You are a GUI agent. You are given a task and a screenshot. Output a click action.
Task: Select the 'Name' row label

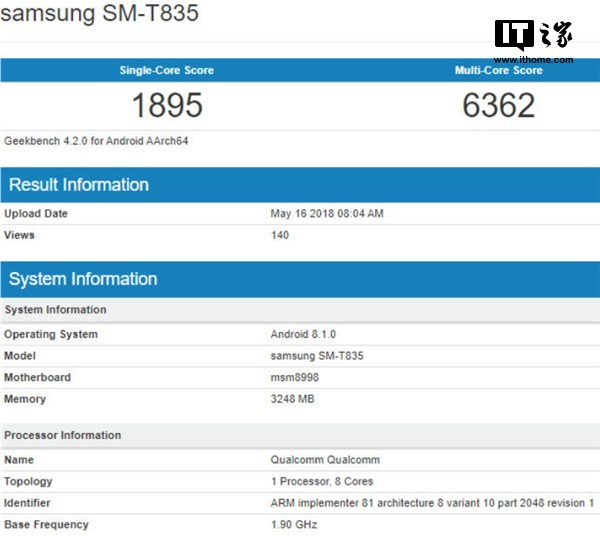[x=19, y=460]
